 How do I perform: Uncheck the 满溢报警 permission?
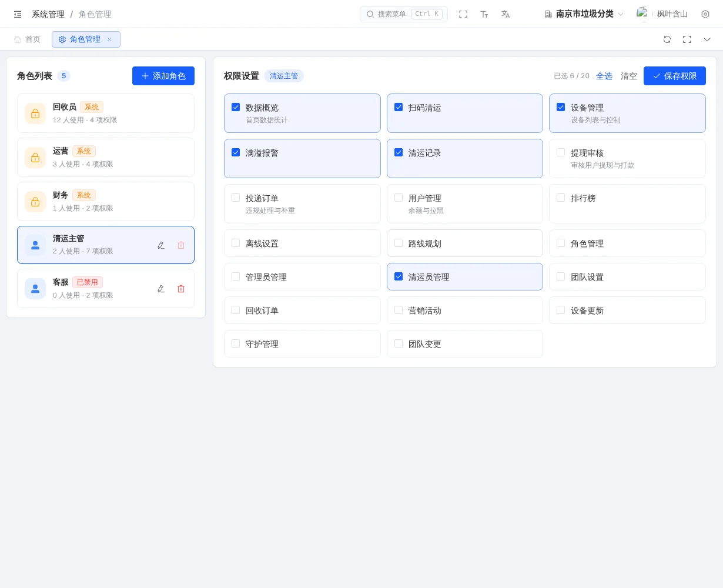click(x=236, y=152)
